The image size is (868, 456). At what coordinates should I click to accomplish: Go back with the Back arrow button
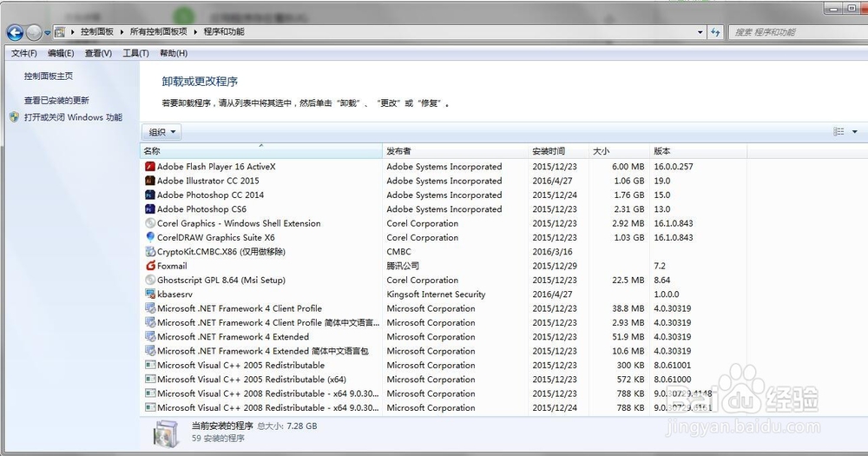(x=15, y=33)
